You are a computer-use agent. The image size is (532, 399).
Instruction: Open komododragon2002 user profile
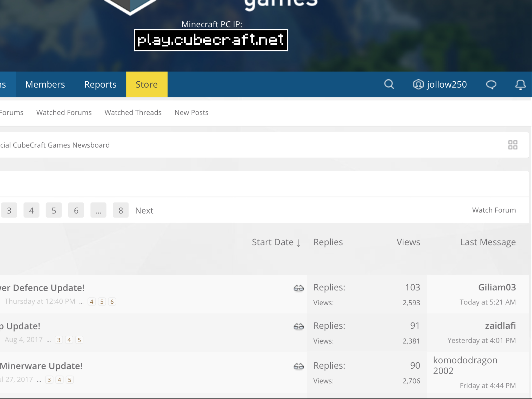[465, 365]
